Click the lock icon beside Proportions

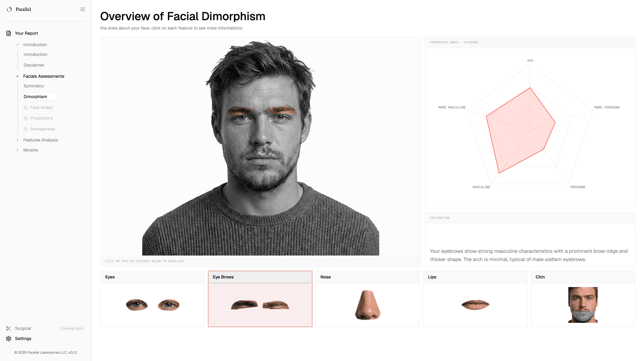pyautogui.click(x=26, y=118)
